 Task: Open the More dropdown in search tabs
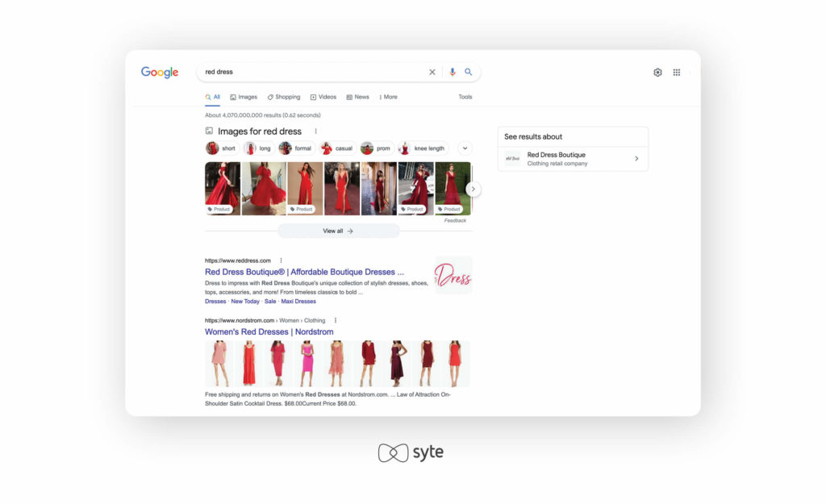click(388, 97)
